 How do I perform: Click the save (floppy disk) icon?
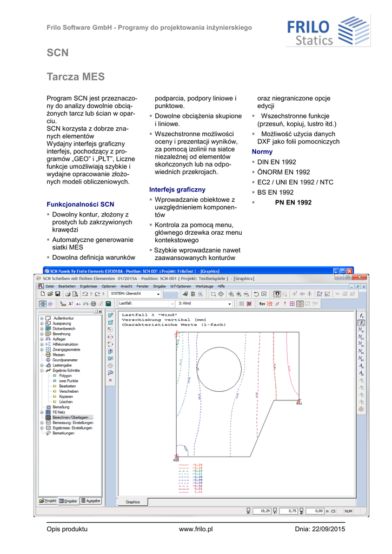[x=57, y=294]
